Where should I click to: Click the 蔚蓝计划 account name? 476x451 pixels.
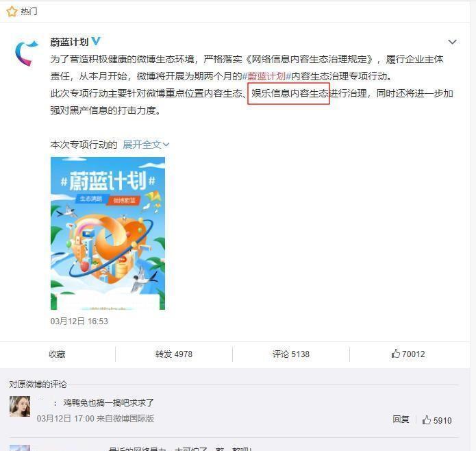pos(69,42)
